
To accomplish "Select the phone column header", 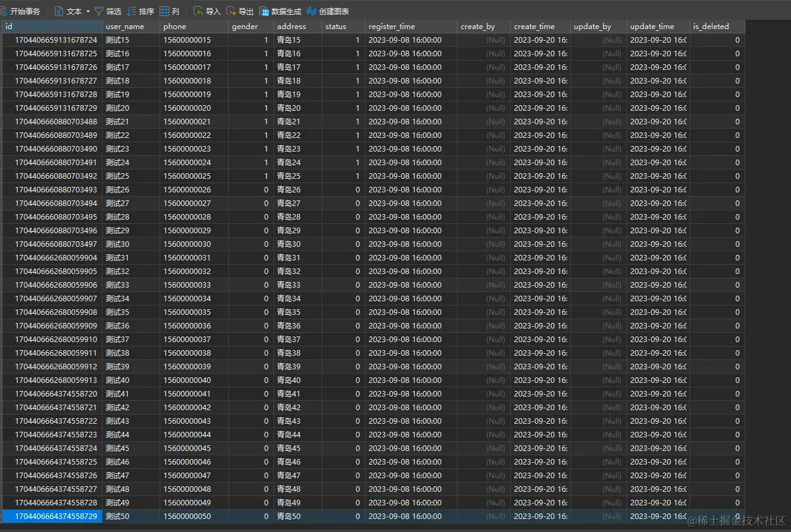I will pos(194,27).
